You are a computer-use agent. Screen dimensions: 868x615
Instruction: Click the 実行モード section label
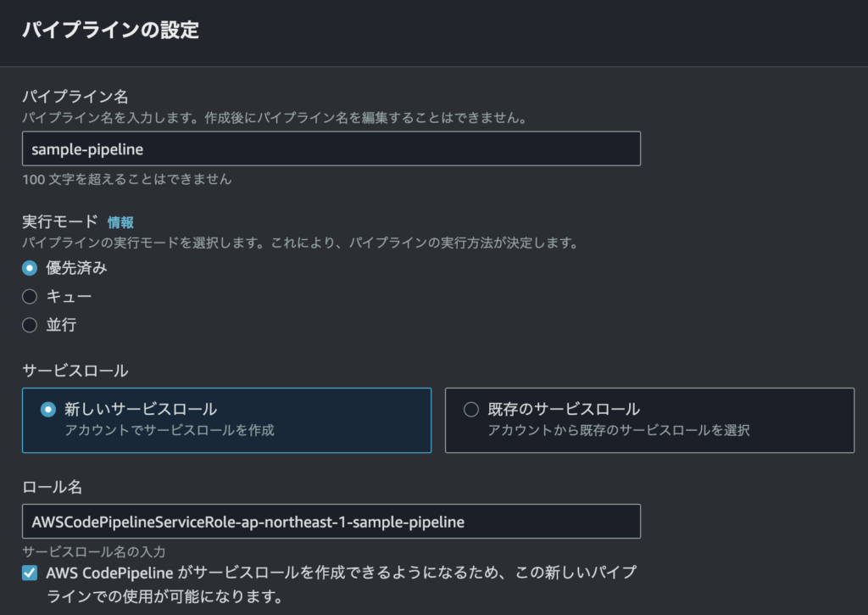pyautogui.click(x=60, y=221)
